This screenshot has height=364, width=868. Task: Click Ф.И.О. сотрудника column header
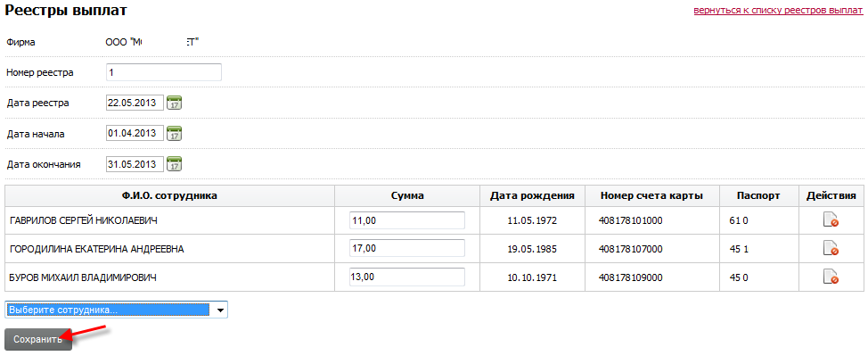[x=169, y=195]
